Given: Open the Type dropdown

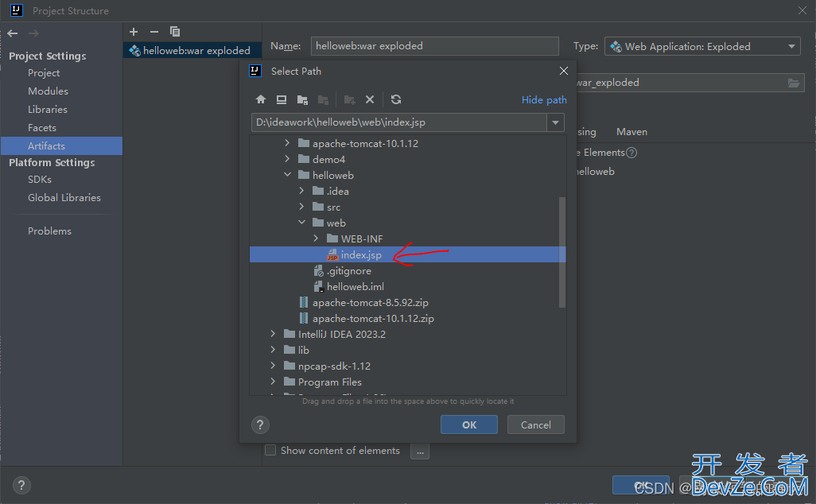Looking at the screenshot, I should [702, 46].
